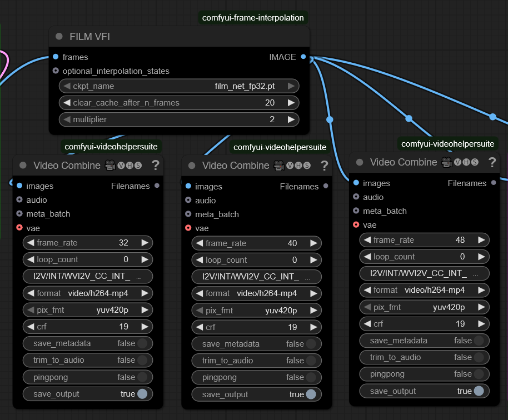Click the frames input socket on FILM VFI
This screenshot has width=508, height=420.
click(56, 57)
